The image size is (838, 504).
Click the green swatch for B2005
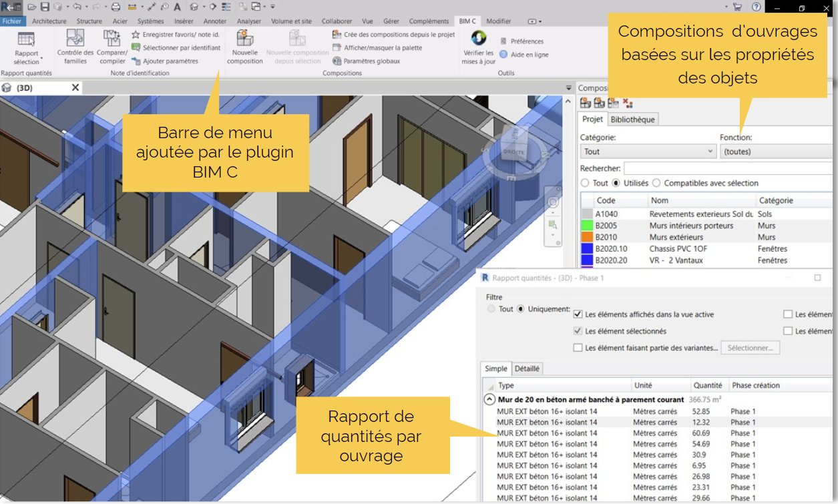coord(587,226)
